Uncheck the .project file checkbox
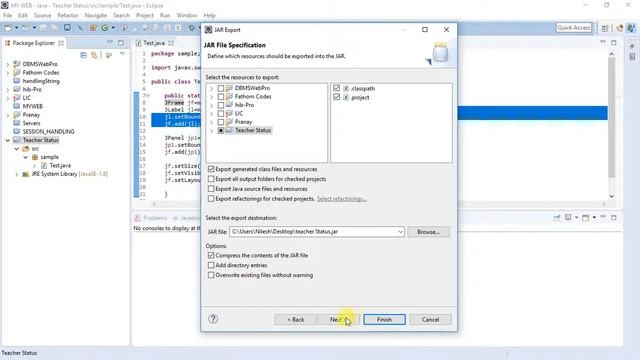This screenshot has width=640, height=360. (336, 97)
